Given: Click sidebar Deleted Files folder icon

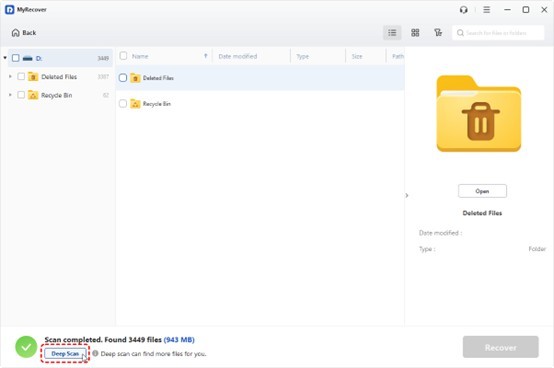Looking at the screenshot, I should pos(33,76).
